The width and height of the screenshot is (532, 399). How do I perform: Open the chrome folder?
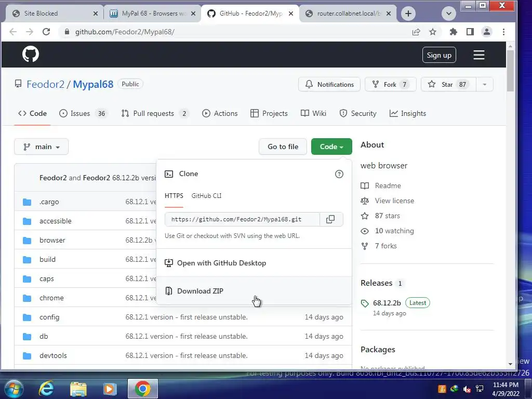tap(51, 298)
